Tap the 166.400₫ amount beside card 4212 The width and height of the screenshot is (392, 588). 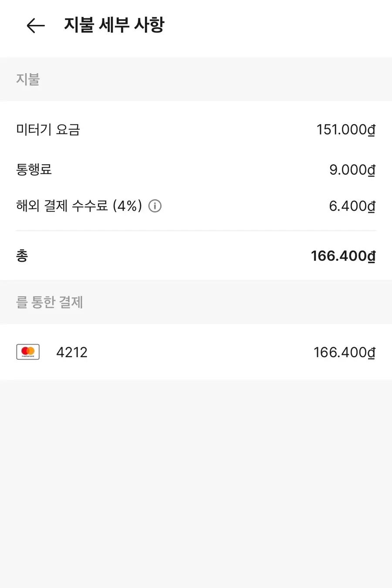pyautogui.click(x=345, y=352)
